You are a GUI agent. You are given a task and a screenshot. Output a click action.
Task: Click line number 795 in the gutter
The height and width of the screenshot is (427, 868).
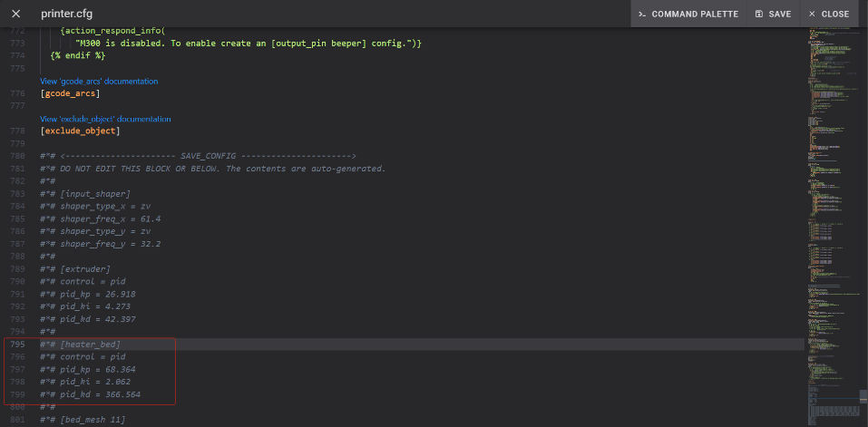[x=18, y=345]
